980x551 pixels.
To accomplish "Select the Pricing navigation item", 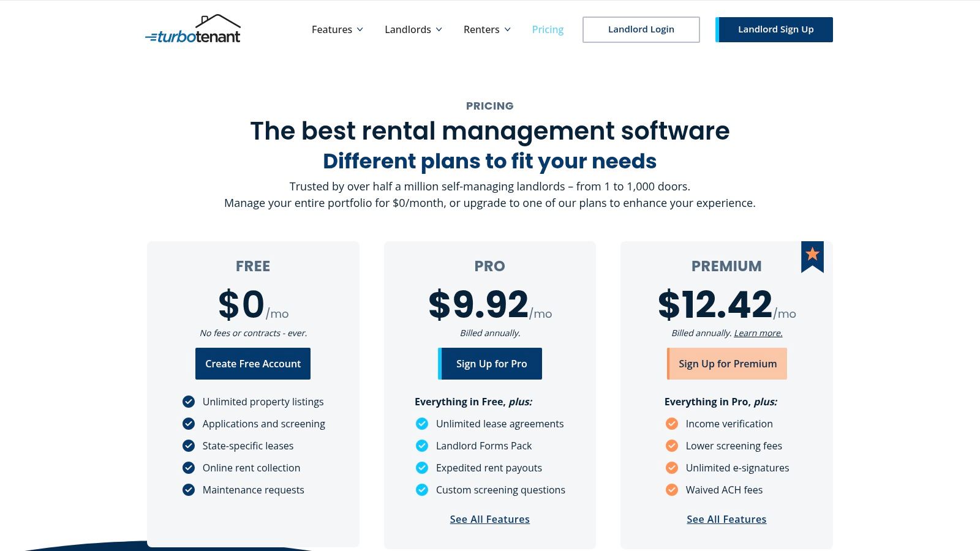I will (547, 29).
